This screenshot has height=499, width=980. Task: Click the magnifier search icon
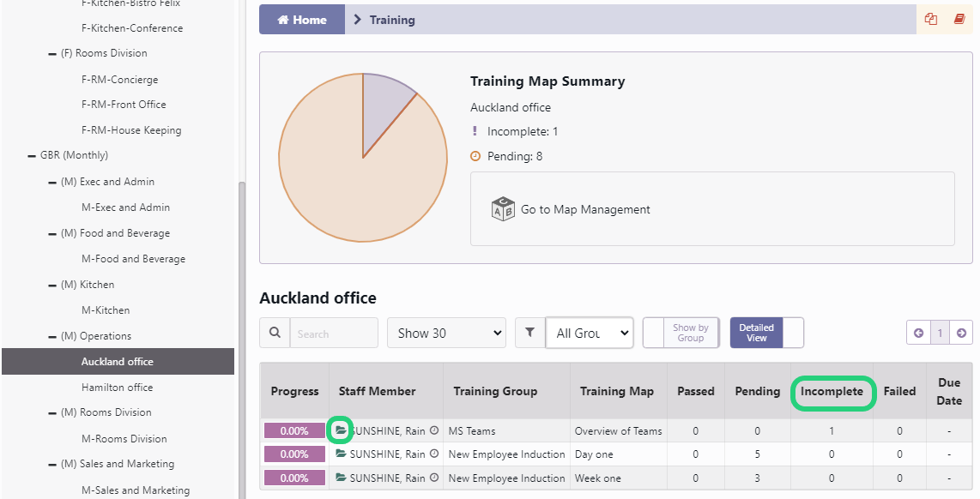point(275,333)
